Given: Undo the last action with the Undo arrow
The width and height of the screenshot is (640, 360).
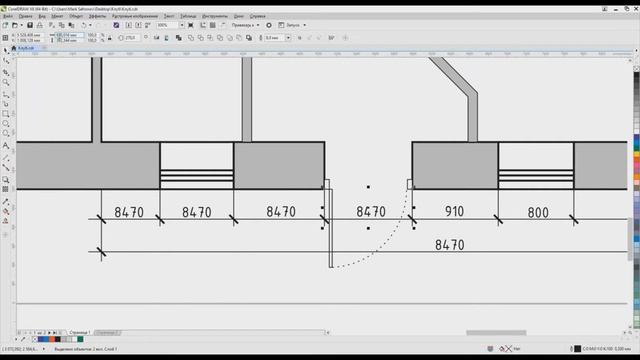Looking at the screenshot, I should coord(84,25).
